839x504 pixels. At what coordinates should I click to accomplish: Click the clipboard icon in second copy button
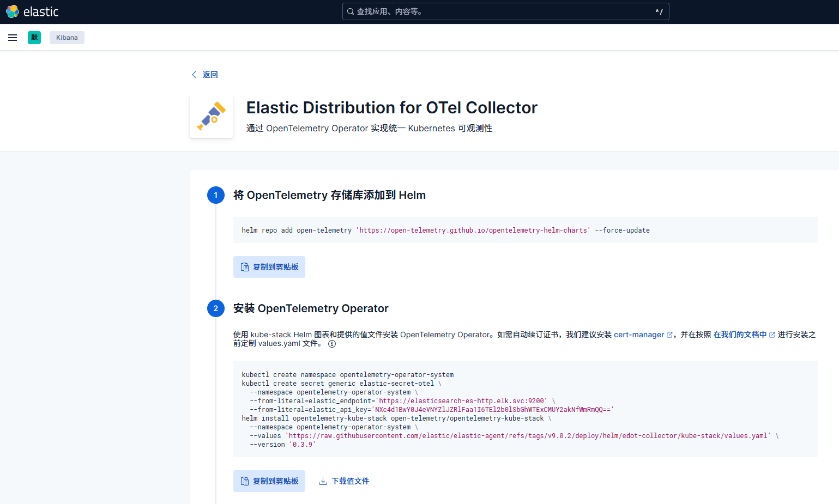(x=245, y=481)
